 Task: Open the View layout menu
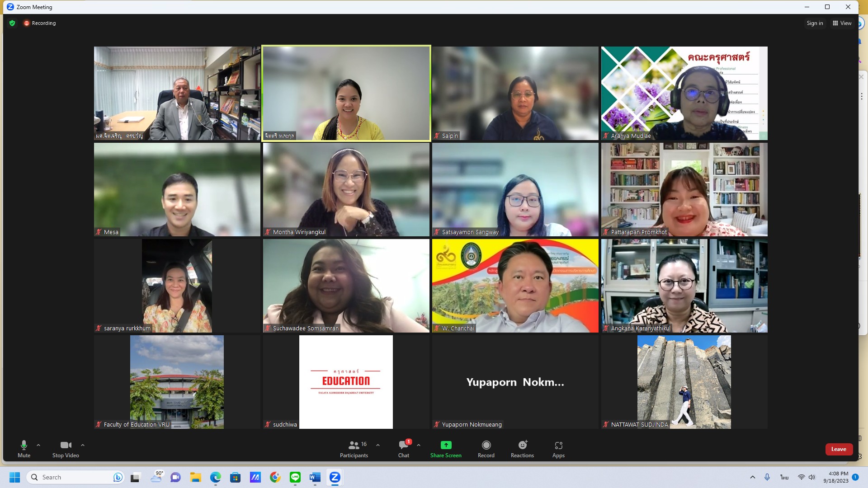842,23
